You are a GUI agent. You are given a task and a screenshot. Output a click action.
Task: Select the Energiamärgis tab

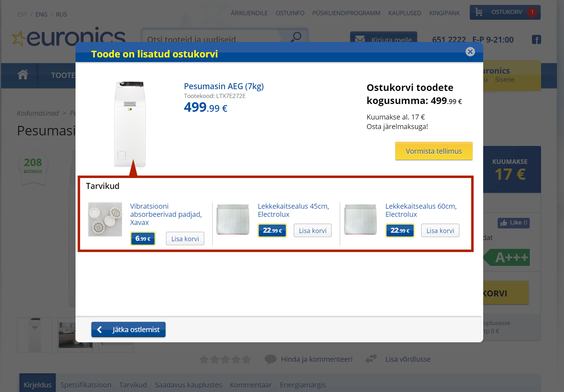point(303,385)
